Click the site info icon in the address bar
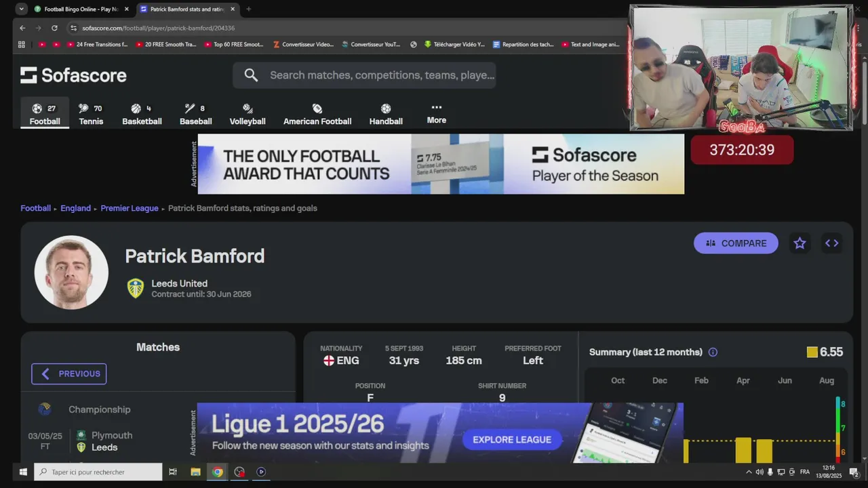The image size is (868, 488). click(73, 28)
